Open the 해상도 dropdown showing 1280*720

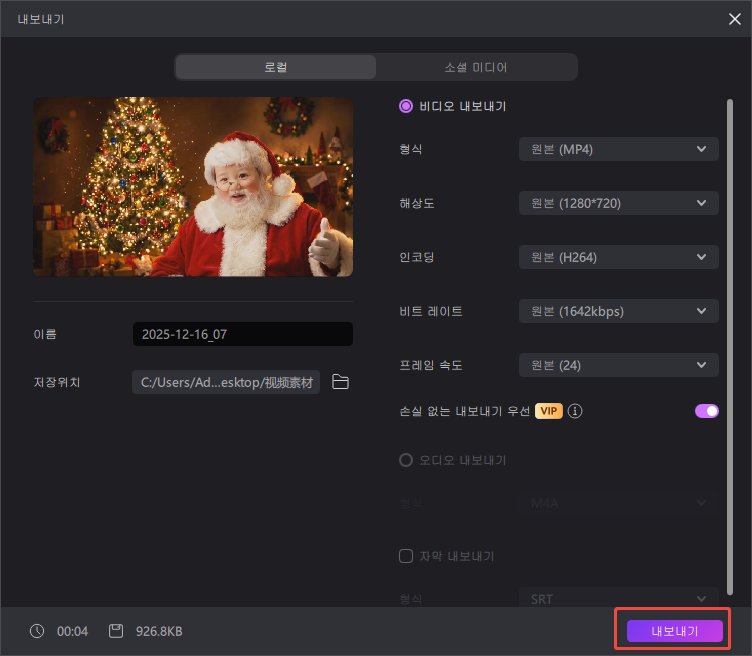point(618,203)
